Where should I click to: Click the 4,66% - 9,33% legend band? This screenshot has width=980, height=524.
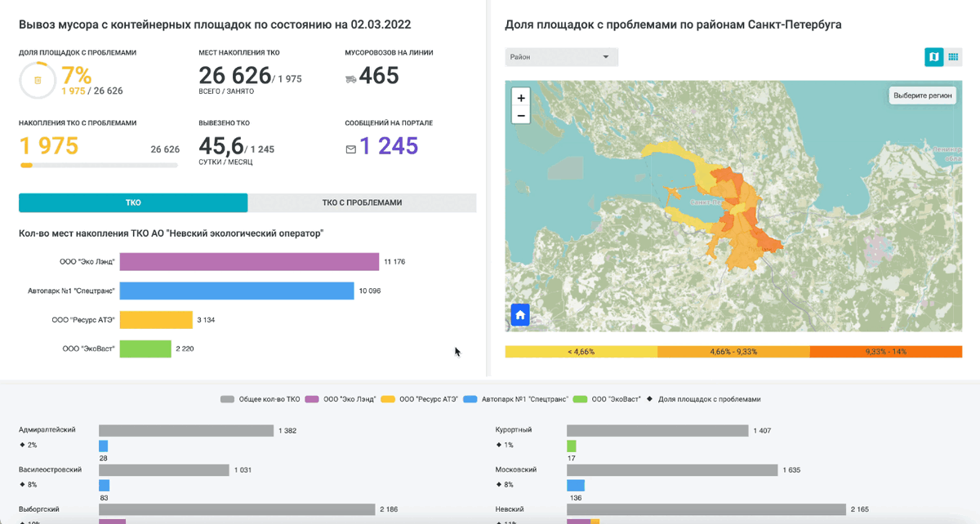pyautogui.click(x=733, y=352)
